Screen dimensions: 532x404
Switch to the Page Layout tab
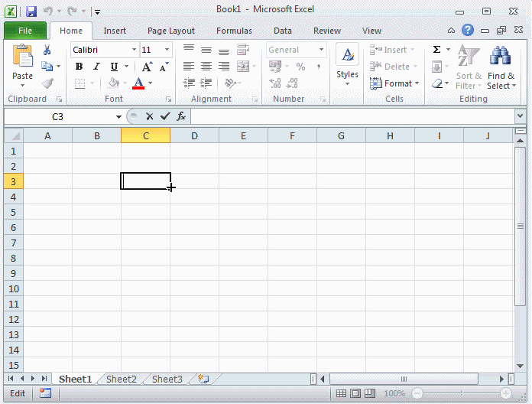pyautogui.click(x=170, y=31)
